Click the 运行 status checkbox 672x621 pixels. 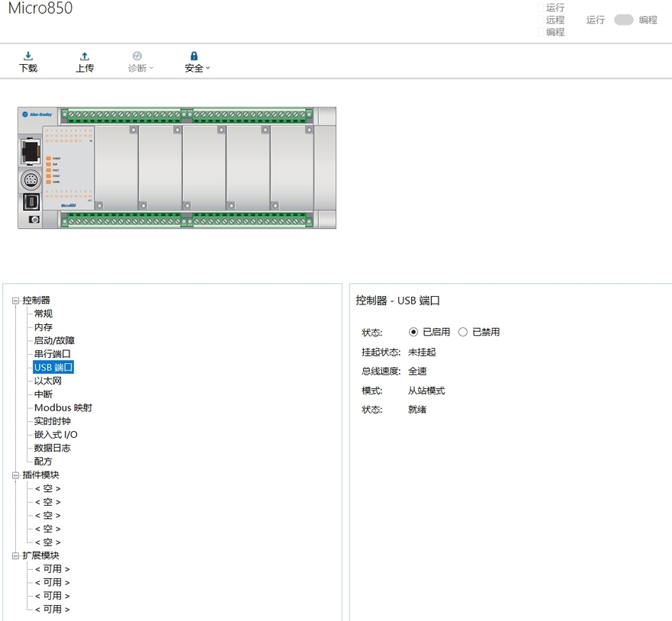pyautogui.click(x=541, y=8)
